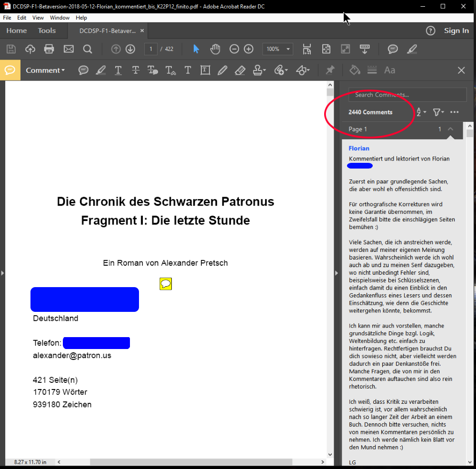This screenshot has width=476, height=469.
Task: Click the Comment toolbar label button
Action: pyautogui.click(x=45, y=70)
